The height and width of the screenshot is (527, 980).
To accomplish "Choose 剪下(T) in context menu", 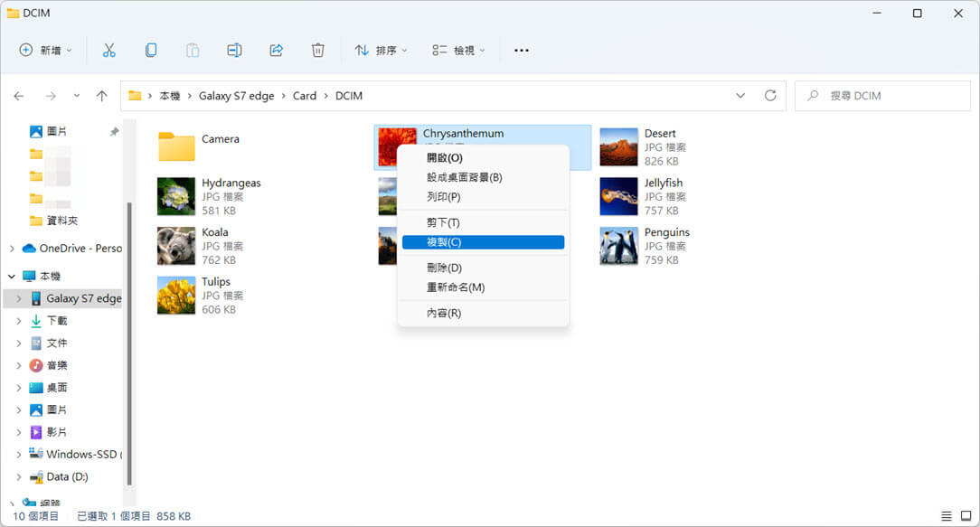I will pos(483,222).
